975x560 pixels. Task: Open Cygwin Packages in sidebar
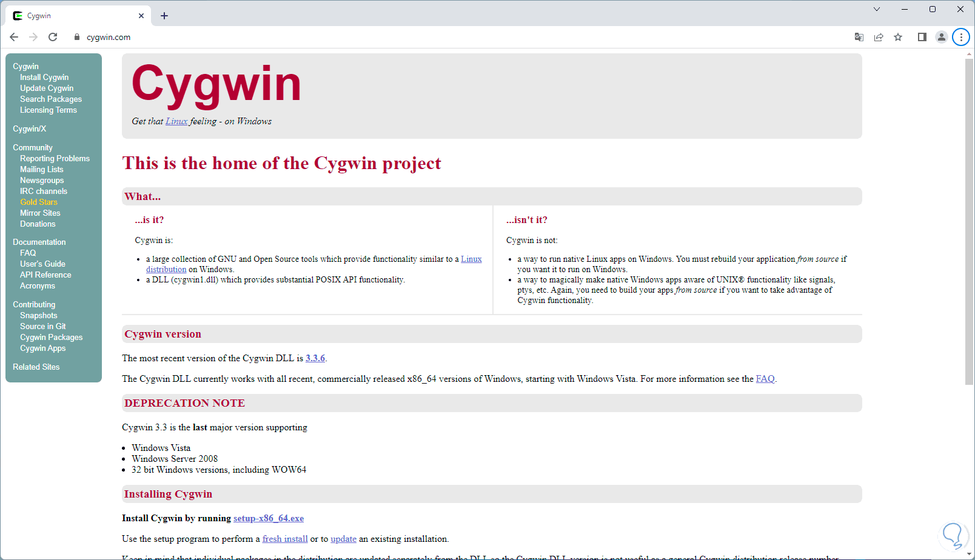[52, 338]
